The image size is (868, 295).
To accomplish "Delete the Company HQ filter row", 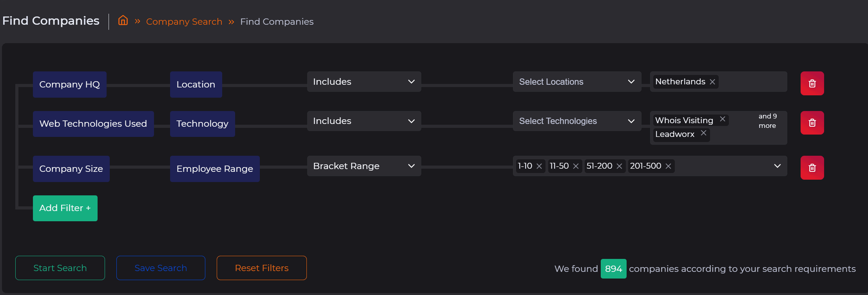I will pos(812,84).
